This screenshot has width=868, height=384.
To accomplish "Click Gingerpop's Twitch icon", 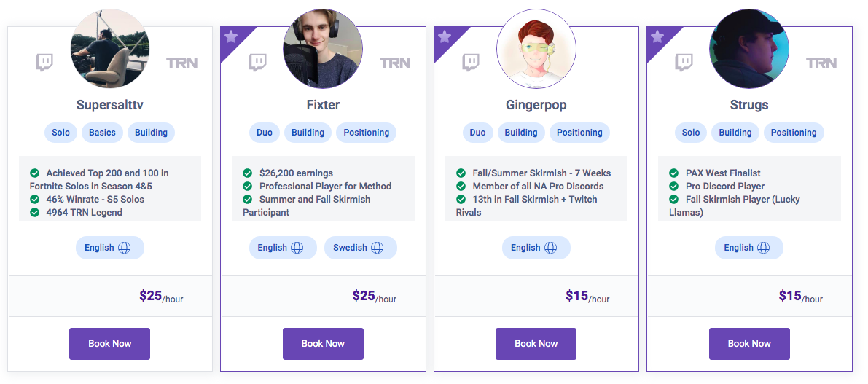I will tap(471, 63).
